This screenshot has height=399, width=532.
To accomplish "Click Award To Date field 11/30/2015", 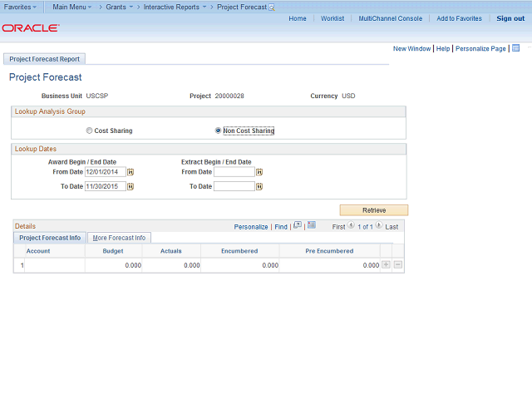I will (x=106, y=186).
